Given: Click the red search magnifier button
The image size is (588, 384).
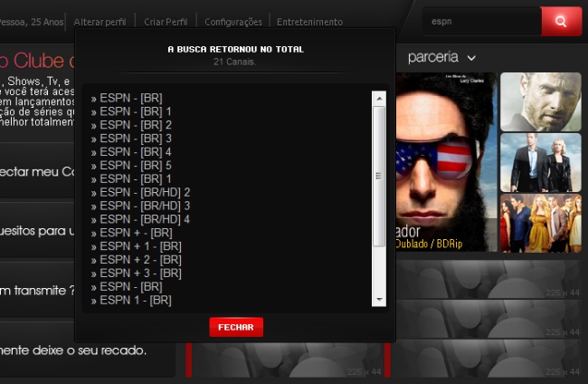Looking at the screenshot, I should tap(562, 22).
